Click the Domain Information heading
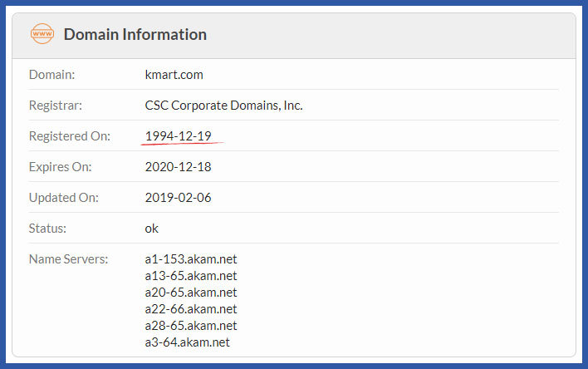 135,34
